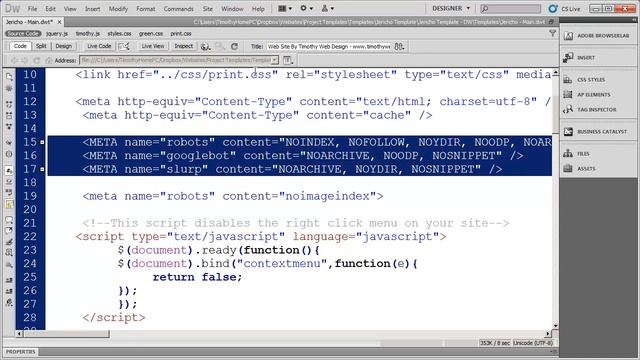Image resolution: width=640 pixels, height=360 pixels.
Task: Open Adobe BrowserLab panel
Action: click(x=598, y=36)
